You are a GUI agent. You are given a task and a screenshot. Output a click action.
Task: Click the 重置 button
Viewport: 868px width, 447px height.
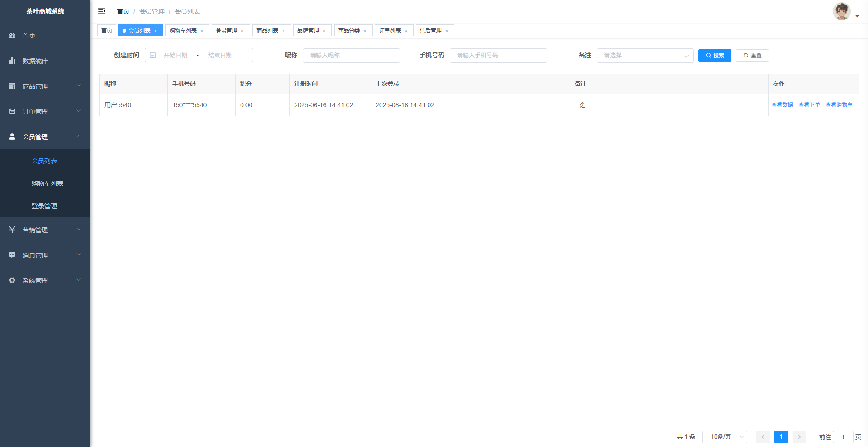pos(752,56)
